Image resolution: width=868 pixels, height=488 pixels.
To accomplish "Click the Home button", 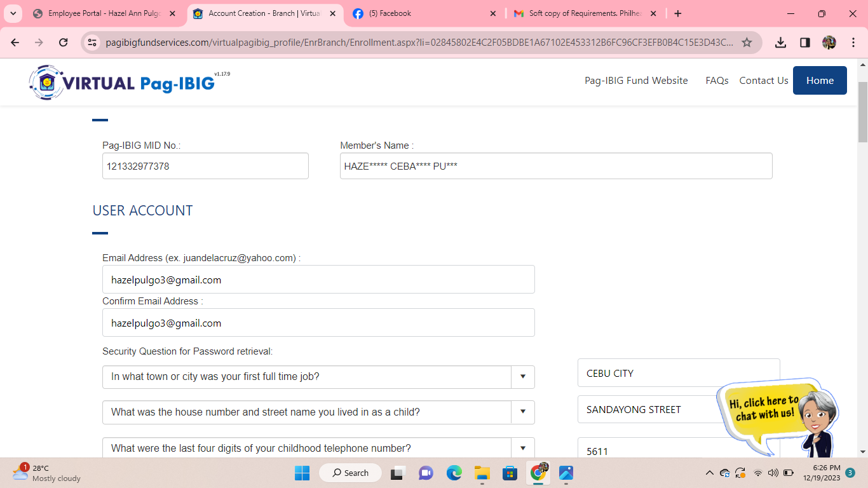I will 819,81.
